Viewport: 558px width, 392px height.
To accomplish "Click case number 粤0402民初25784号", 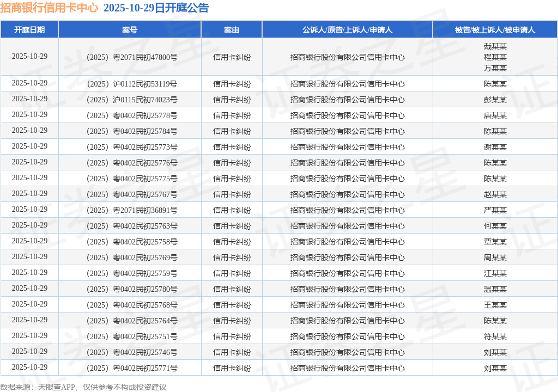I will tap(145, 131).
